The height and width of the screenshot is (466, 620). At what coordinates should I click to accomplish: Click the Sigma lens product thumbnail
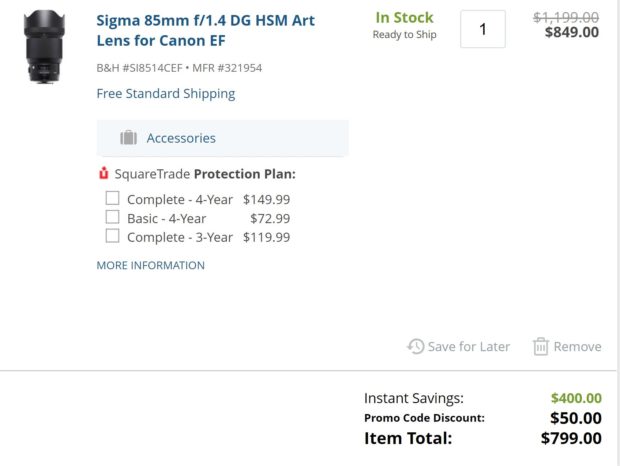(x=47, y=46)
